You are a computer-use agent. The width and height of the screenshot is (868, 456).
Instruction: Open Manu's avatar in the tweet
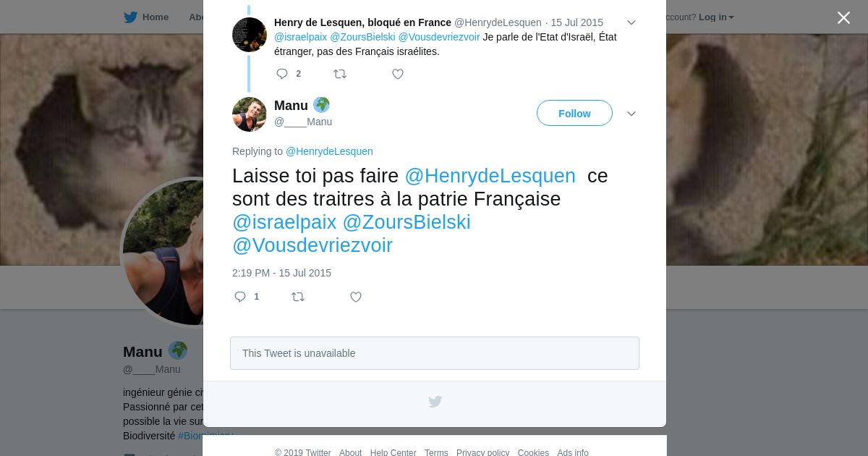click(x=250, y=114)
